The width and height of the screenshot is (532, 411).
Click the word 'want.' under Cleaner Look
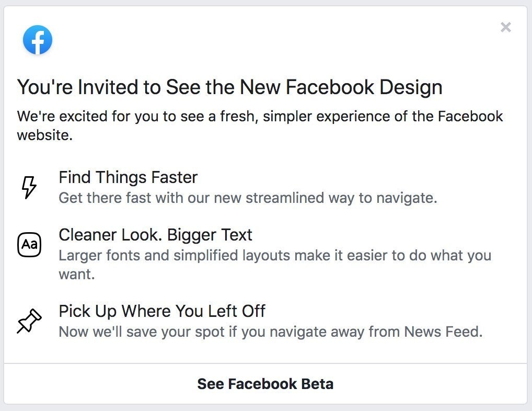pos(77,274)
